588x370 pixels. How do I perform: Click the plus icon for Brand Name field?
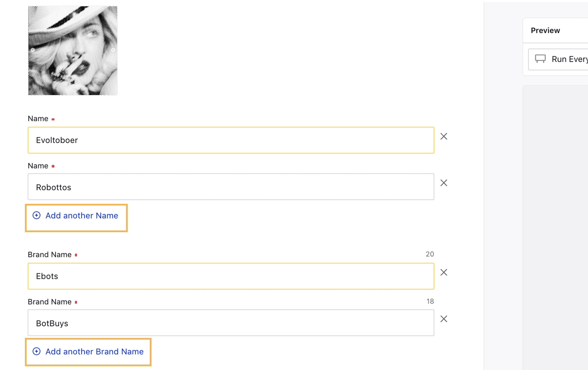[x=36, y=351]
